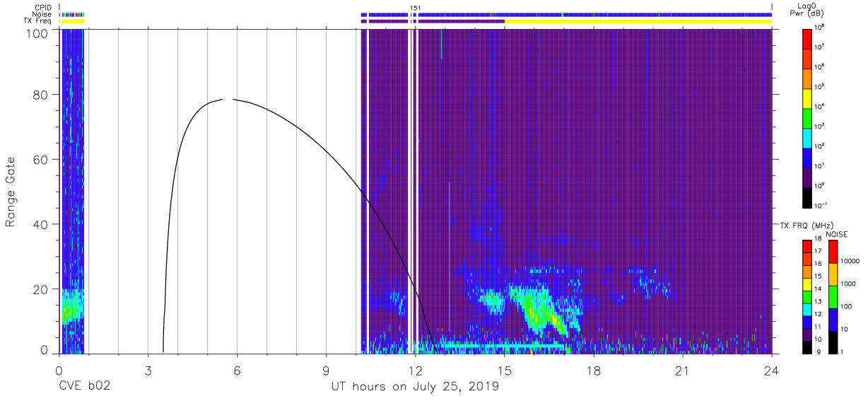The height and width of the screenshot is (401, 868).
Task: Click the 60 tick on Range Gate axis
Action: tap(41, 160)
